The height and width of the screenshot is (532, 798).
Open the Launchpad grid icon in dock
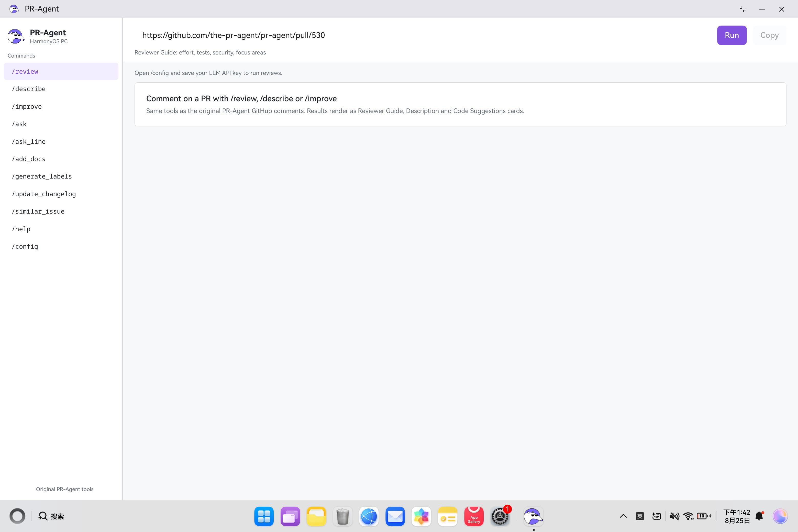click(x=264, y=516)
